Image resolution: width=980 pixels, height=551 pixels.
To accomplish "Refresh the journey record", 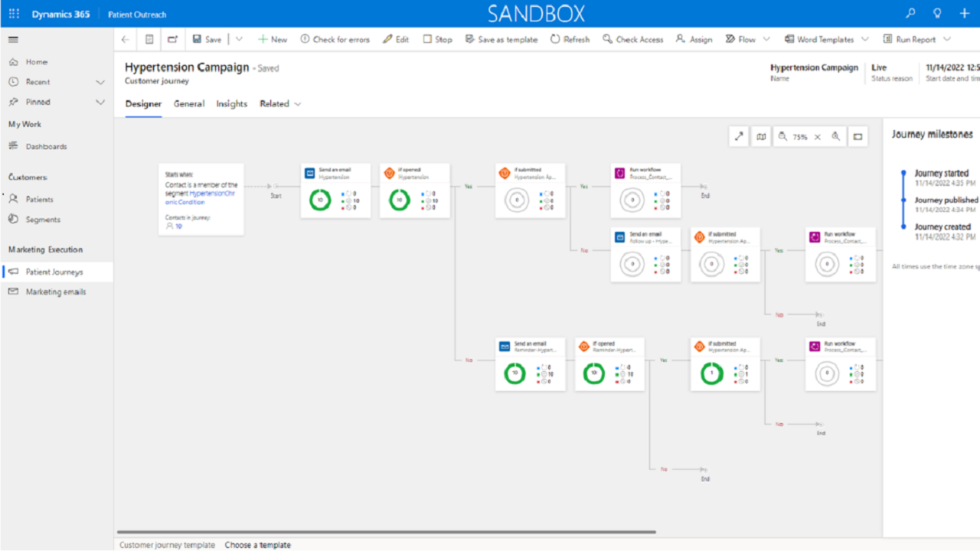I will (x=570, y=39).
